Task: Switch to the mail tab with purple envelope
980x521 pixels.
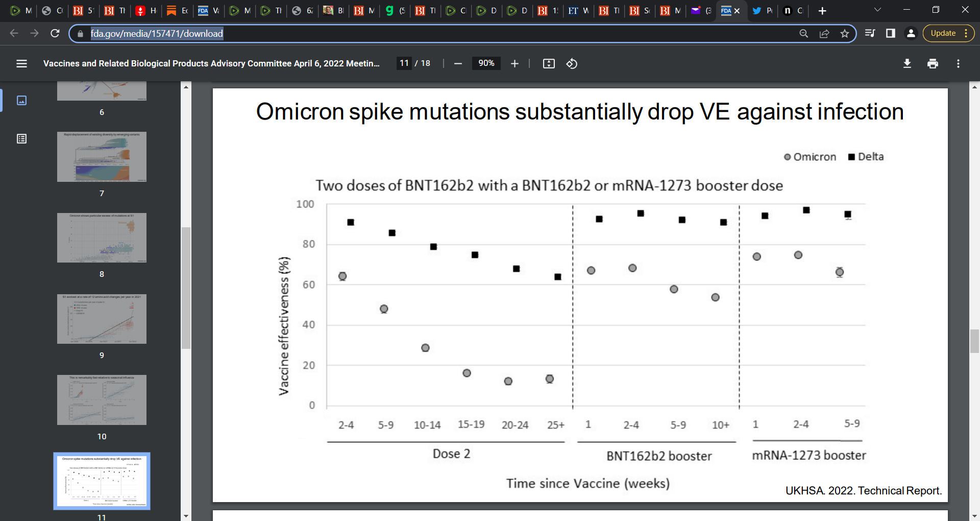Action: coord(701,11)
